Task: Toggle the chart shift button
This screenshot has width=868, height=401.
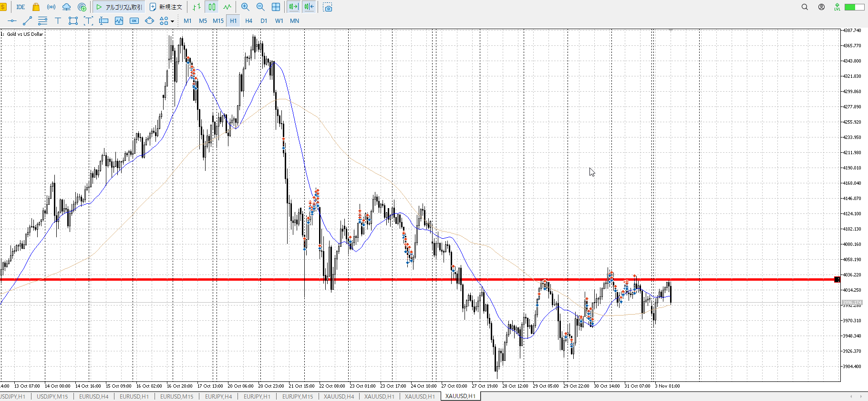Action: pyautogui.click(x=309, y=7)
